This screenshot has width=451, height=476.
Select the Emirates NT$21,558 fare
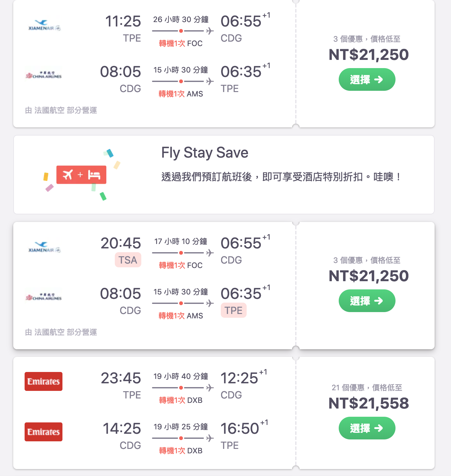(367, 428)
